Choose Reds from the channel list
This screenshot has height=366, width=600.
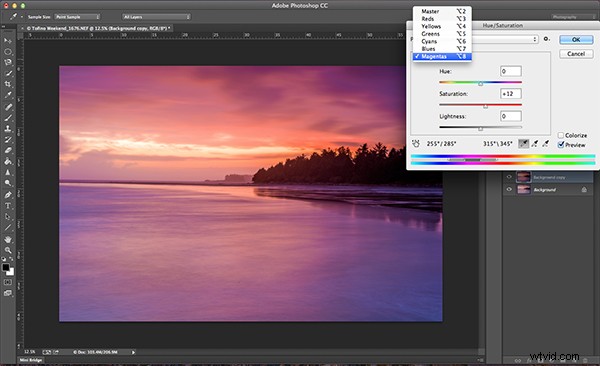pos(442,19)
